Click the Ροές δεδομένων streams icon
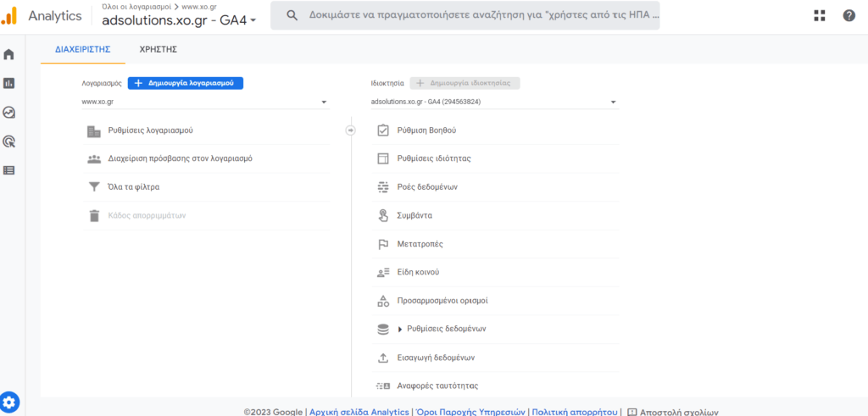 pos(383,187)
